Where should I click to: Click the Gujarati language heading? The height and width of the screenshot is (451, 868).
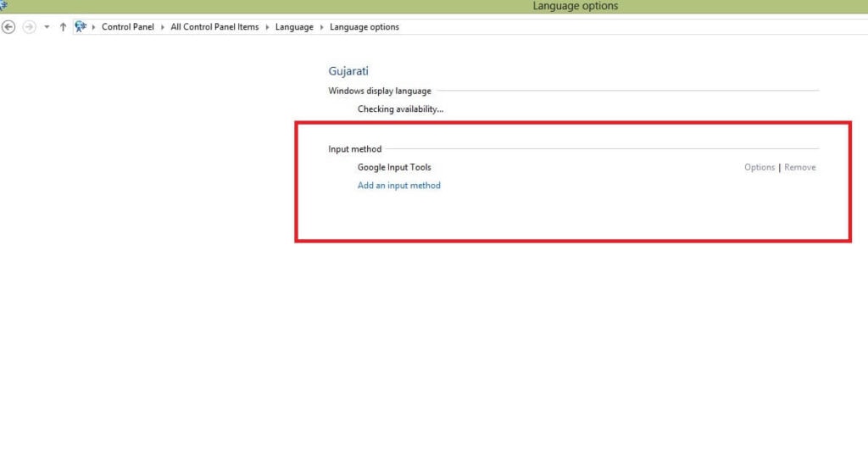(348, 72)
